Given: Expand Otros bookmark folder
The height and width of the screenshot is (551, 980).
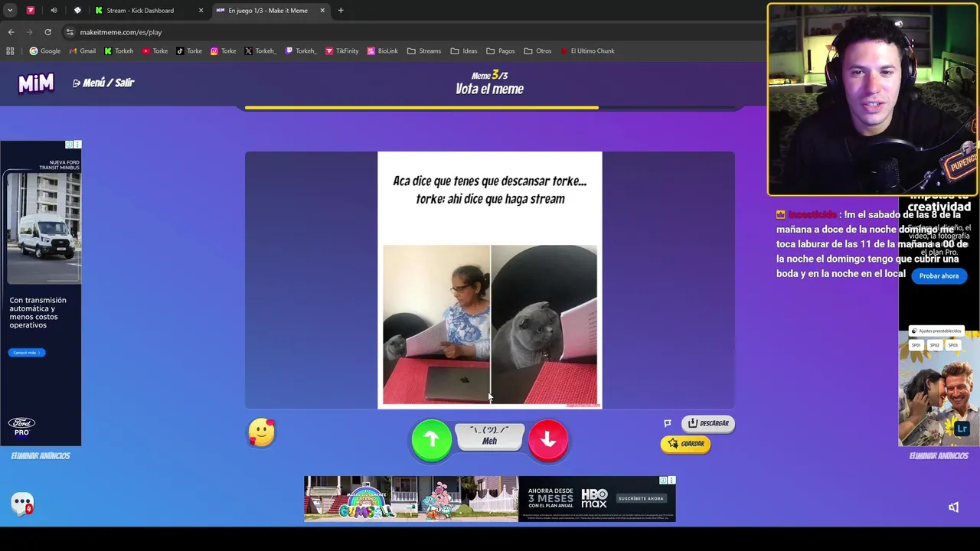Looking at the screenshot, I should tap(537, 51).
